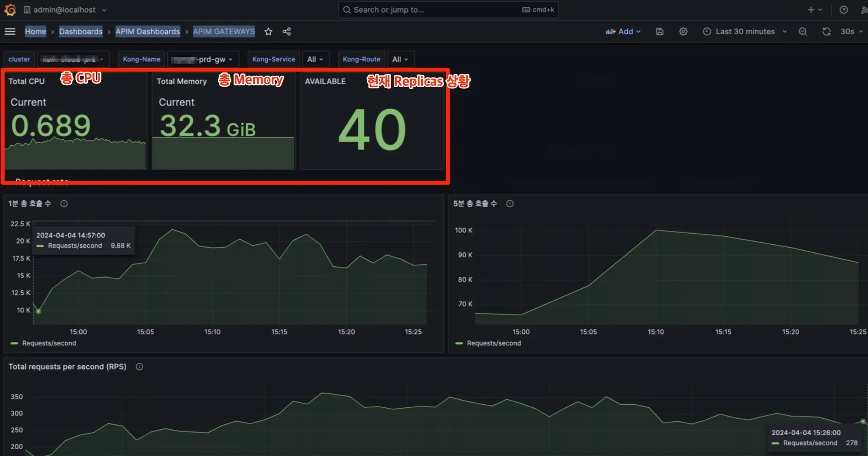The height and width of the screenshot is (456, 868).
Task: Open the 30s refresh interval dropdown
Action: [852, 31]
